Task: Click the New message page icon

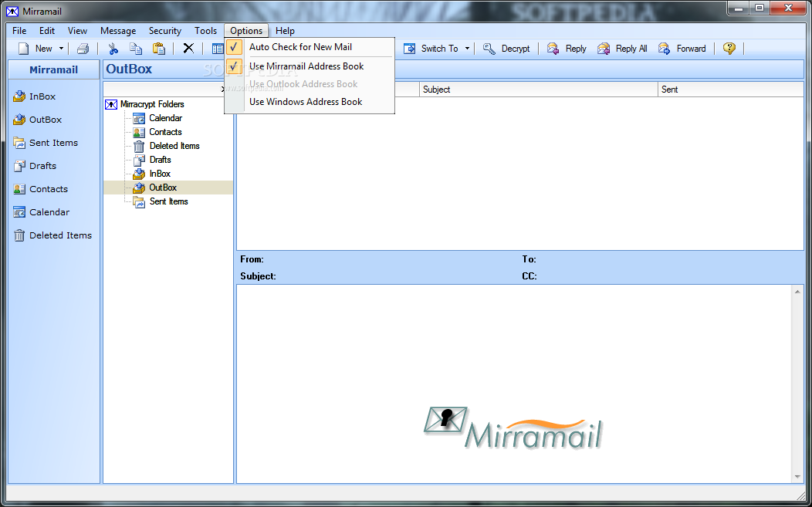Action: click(24, 49)
